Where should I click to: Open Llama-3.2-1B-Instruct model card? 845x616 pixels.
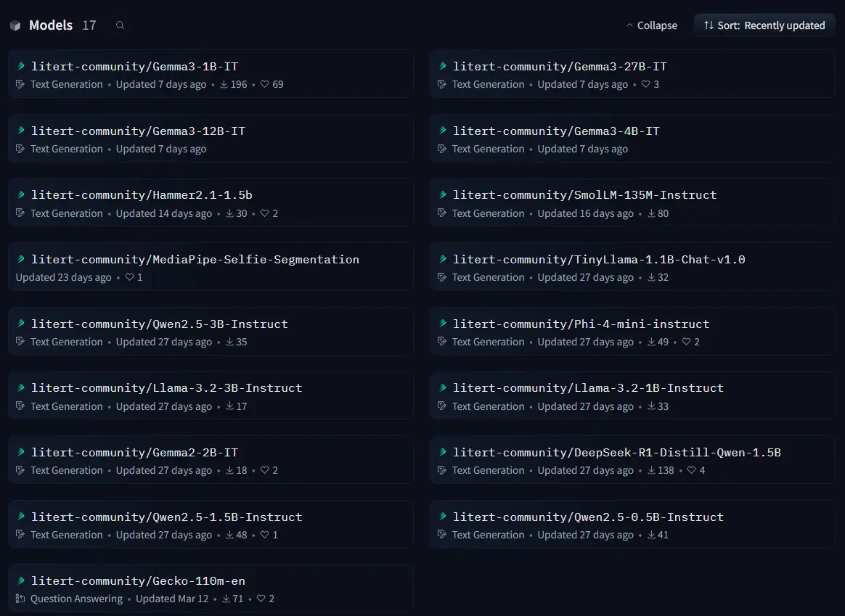(x=632, y=395)
